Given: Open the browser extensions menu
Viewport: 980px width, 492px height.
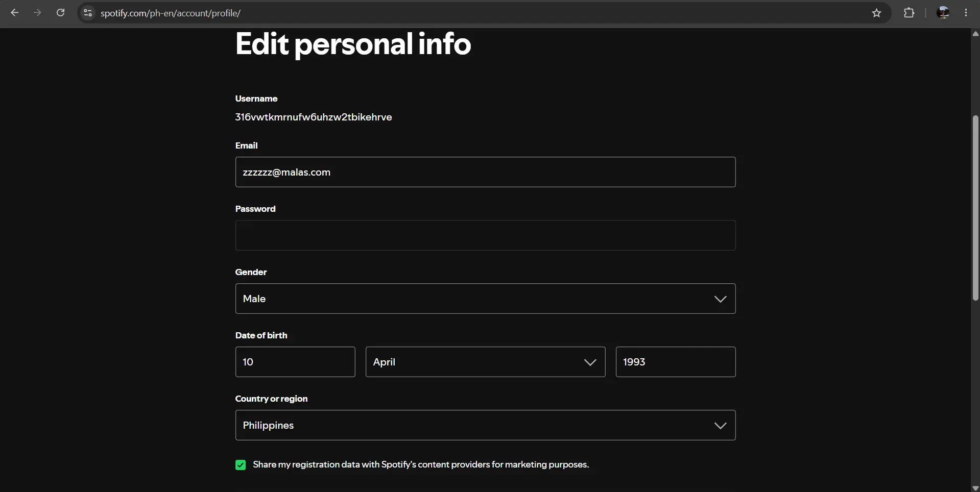Looking at the screenshot, I should (x=909, y=13).
